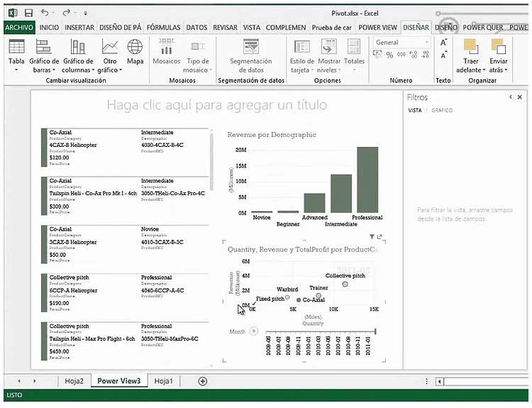
Task: Switch to the POWER VIEW ribbon tab
Action: (x=377, y=28)
